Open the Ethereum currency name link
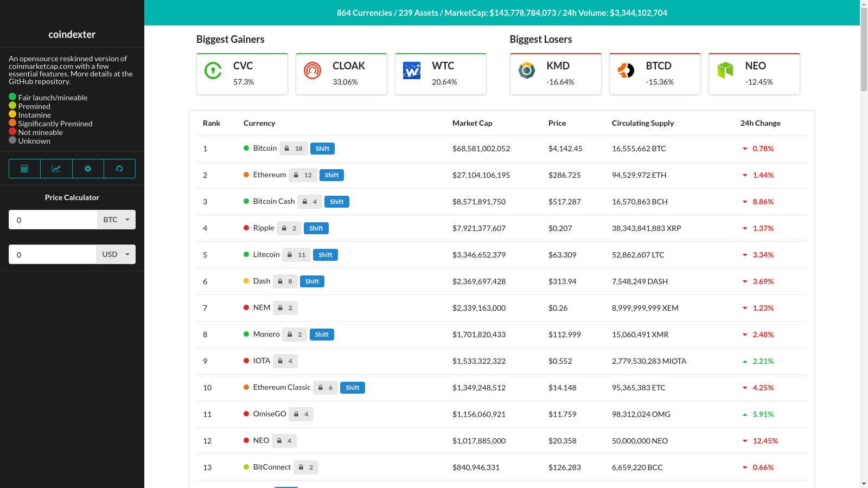Screen dimensions: 868x488 point(270,175)
